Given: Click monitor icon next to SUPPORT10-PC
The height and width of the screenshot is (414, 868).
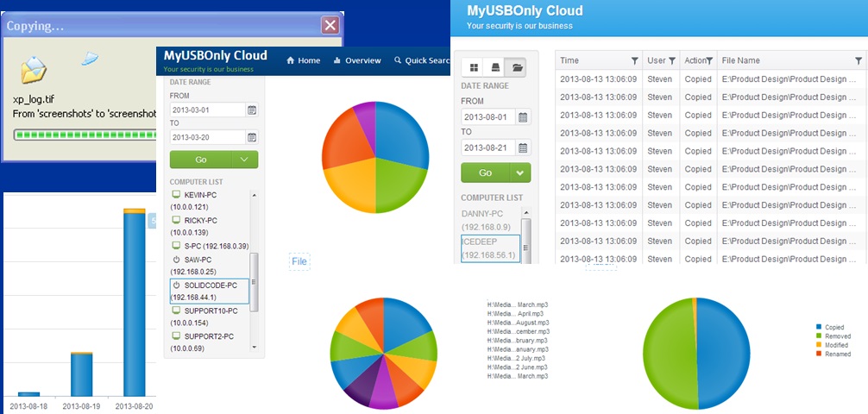Looking at the screenshot, I should point(177,311).
